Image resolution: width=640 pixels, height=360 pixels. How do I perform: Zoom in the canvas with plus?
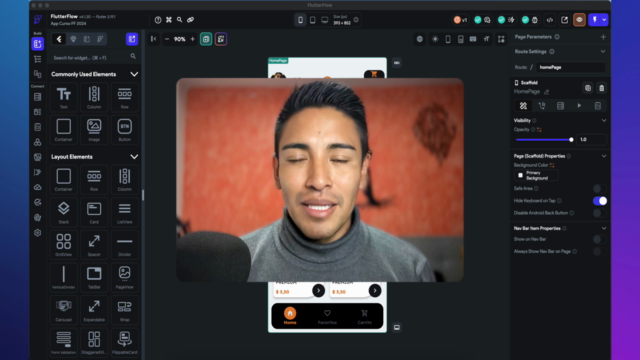tap(193, 39)
